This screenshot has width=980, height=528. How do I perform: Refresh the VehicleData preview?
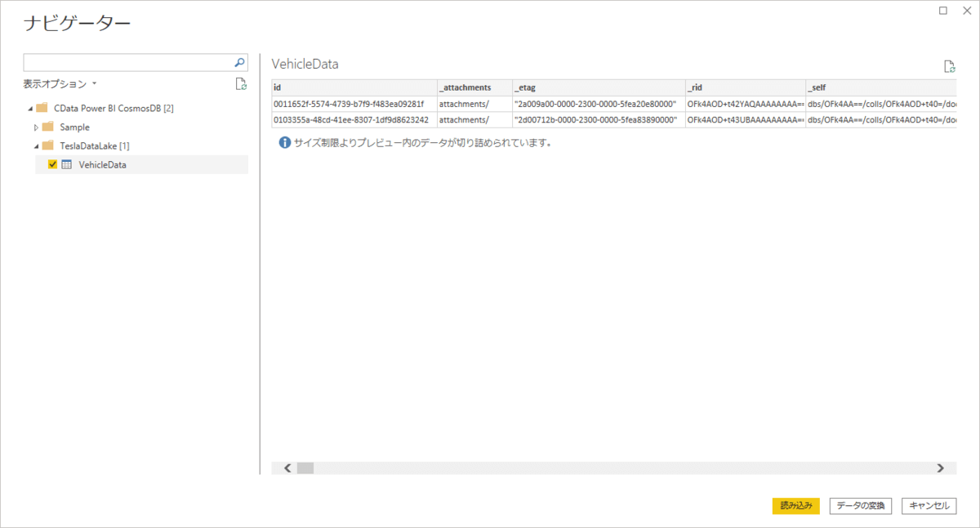pyautogui.click(x=949, y=66)
